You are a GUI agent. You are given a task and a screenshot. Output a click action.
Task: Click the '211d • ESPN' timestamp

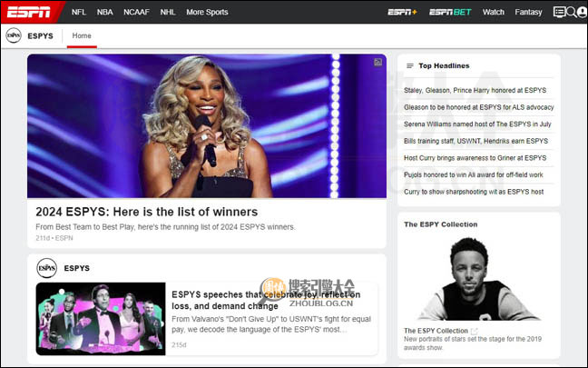[x=54, y=238]
